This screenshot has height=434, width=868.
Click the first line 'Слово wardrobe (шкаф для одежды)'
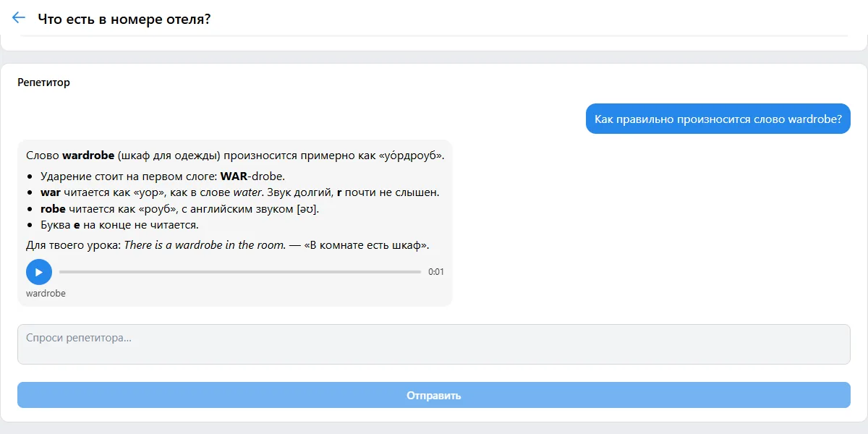click(x=235, y=156)
